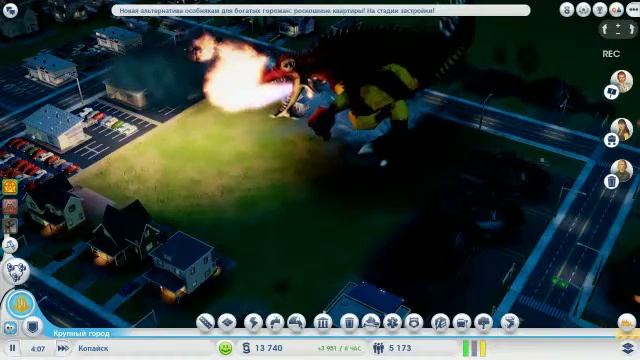Open the friends/online players icon
Viewport: 640px width, 360px height.
tap(616, 9)
